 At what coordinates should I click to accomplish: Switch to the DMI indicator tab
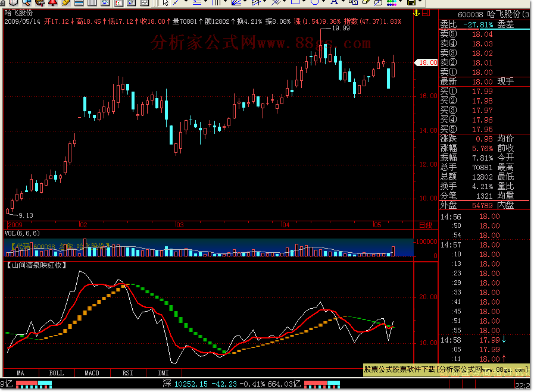click(x=164, y=373)
